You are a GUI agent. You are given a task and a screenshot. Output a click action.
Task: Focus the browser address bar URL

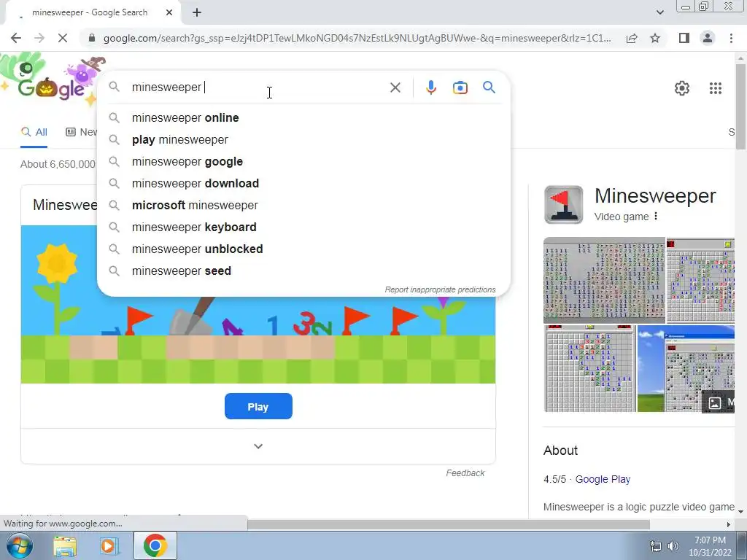pos(357,38)
